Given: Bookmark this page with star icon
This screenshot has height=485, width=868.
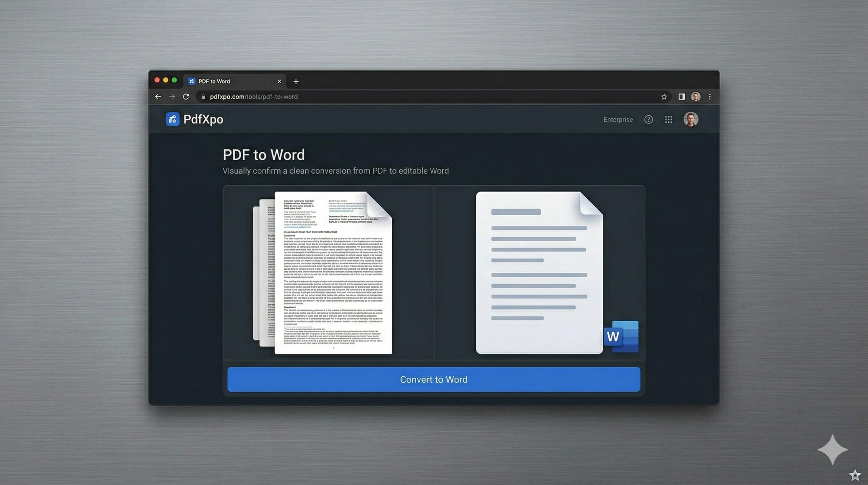Looking at the screenshot, I should tap(664, 97).
